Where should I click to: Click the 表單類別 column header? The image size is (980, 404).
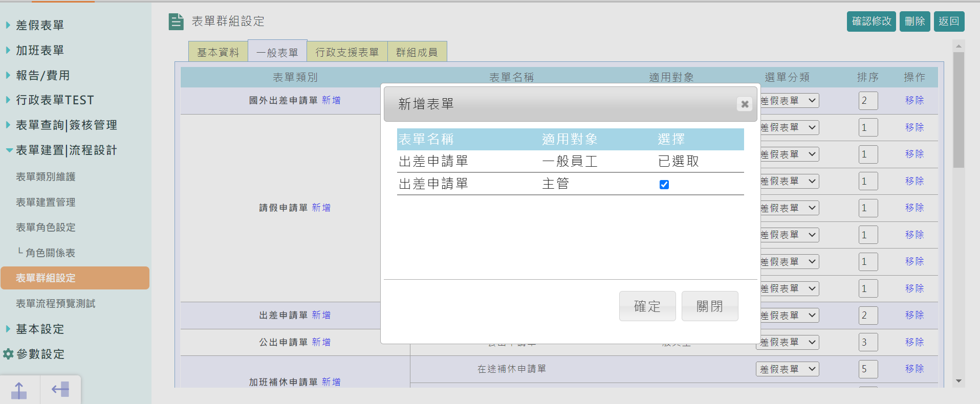[x=295, y=77]
